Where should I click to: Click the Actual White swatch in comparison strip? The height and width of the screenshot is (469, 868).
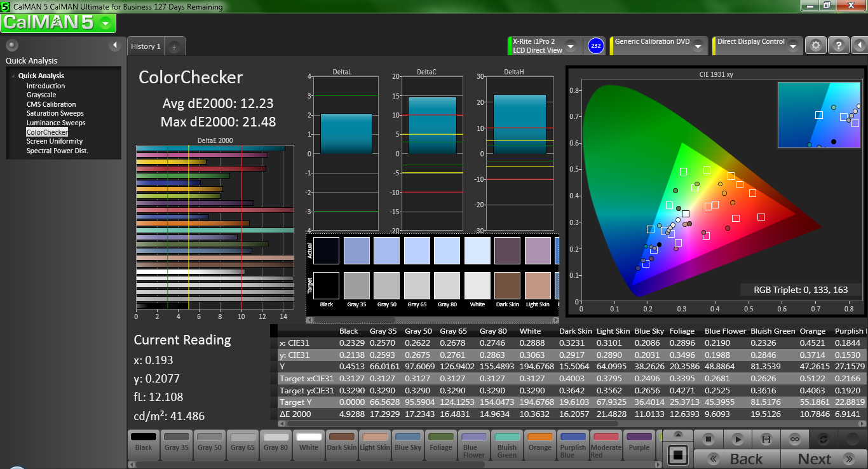click(x=477, y=250)
